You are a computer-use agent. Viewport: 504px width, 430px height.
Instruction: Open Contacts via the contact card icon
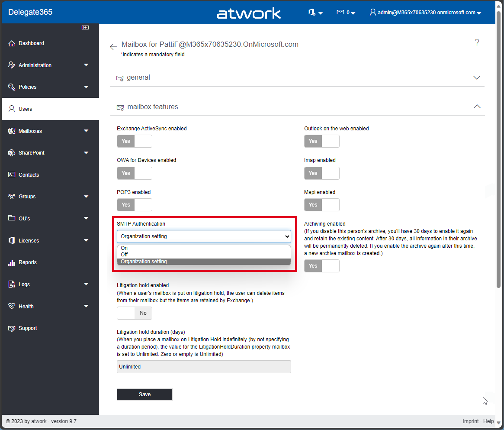12,175
